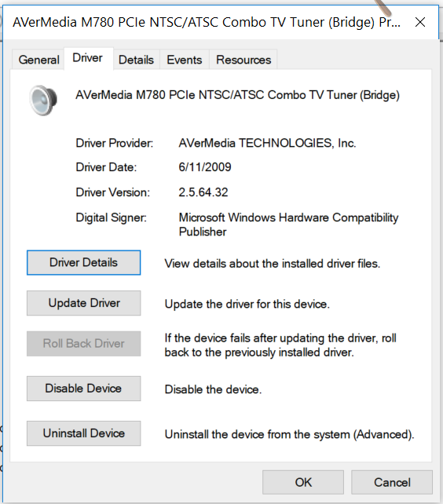This screenshot has height=504, width=443.
Task: Click AVerMedia TECHNOLOGIES, Inc. provider value
Action: 267,143
